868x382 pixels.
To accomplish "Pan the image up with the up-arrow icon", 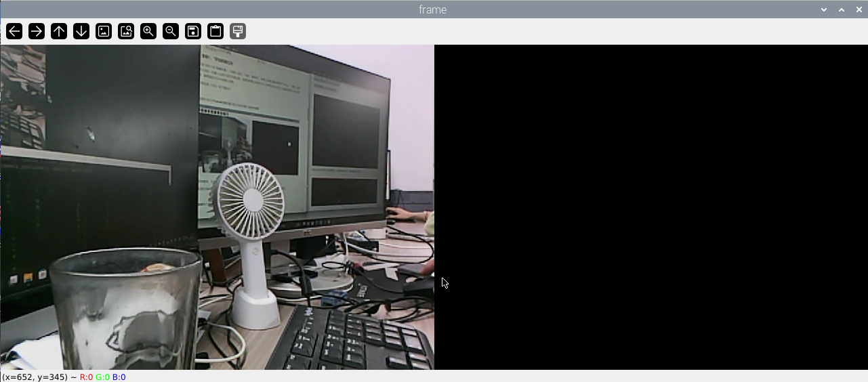I will [x=59, y=31].
